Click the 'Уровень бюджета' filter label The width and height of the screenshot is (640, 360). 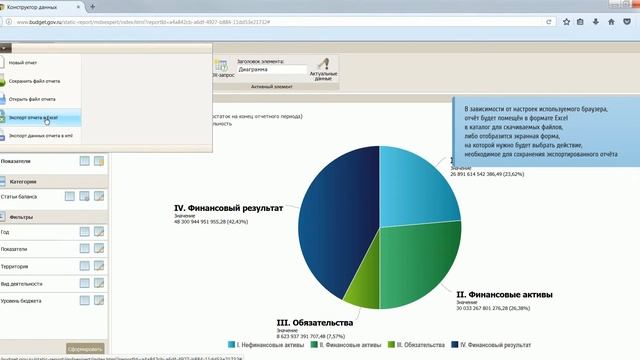(21, 301)
